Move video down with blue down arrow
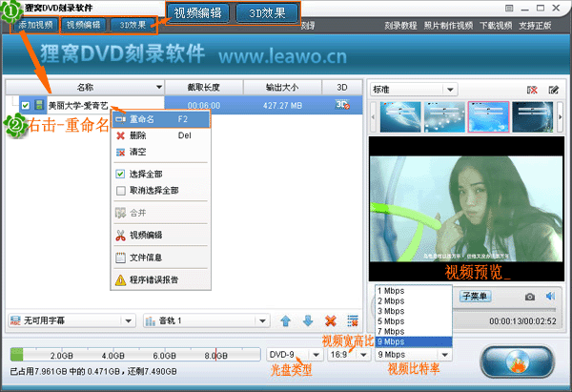Image resolution: width=572 pixels, height=392 pixels. (308, 320)
